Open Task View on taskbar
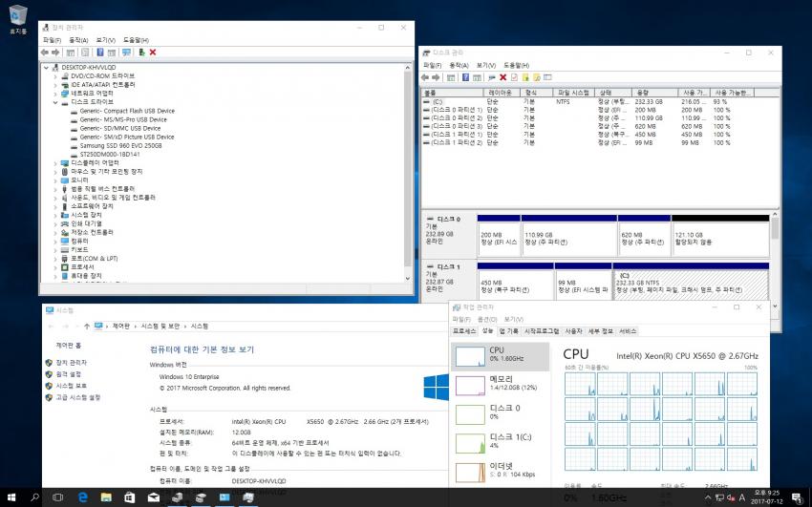The image size is (812, 507). click(58, 497)
